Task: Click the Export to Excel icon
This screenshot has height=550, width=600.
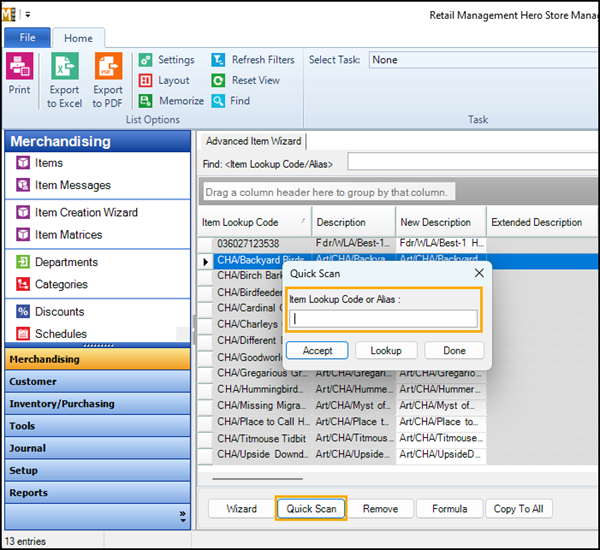Action: (65, 66)
